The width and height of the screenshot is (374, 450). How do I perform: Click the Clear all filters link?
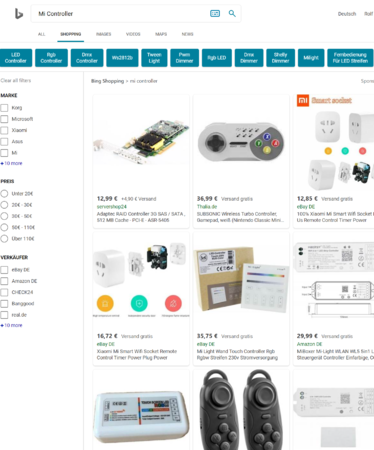16,80
